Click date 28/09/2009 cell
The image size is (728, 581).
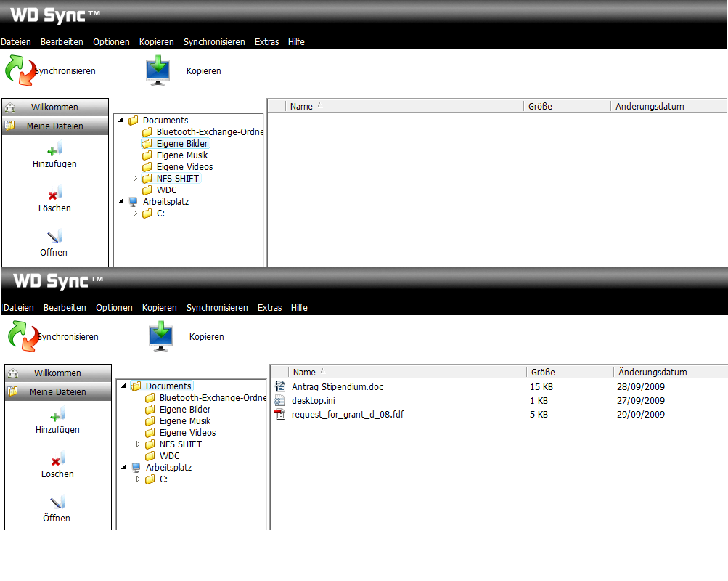click(641, 387)
